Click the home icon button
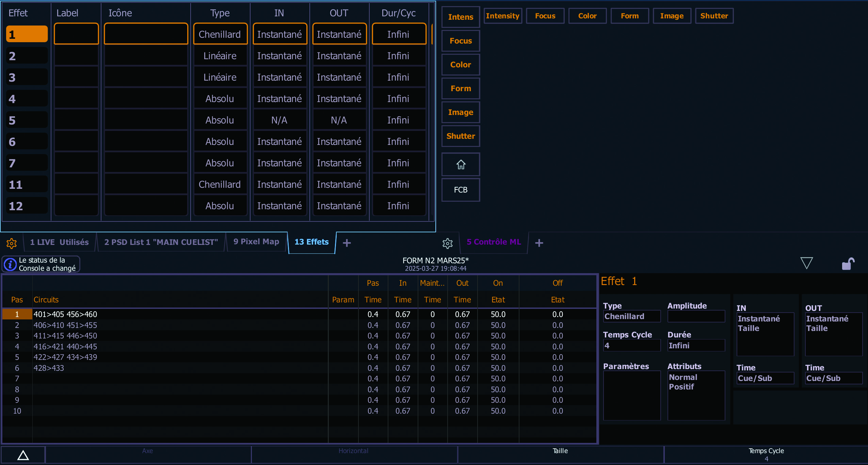The height and width of the screenshot is (465, 868). point(461,165)
